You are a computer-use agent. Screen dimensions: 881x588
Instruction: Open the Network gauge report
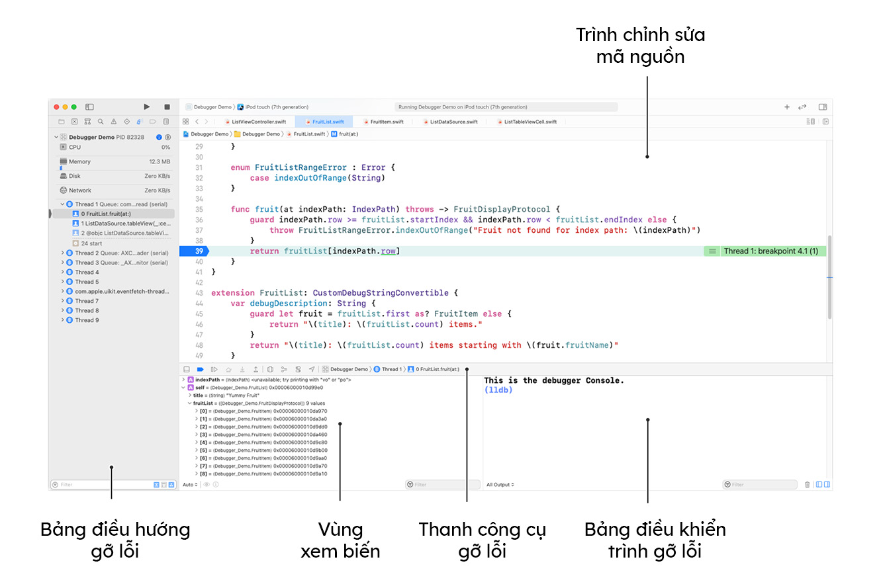coord(115,190)
